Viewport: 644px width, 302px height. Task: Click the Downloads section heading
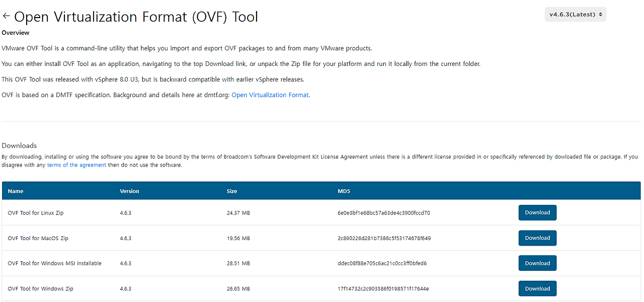click(x=19, y=145)
